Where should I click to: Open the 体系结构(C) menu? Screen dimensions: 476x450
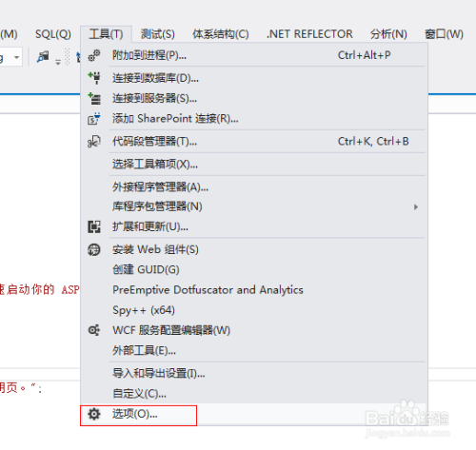tap(221, 34)
